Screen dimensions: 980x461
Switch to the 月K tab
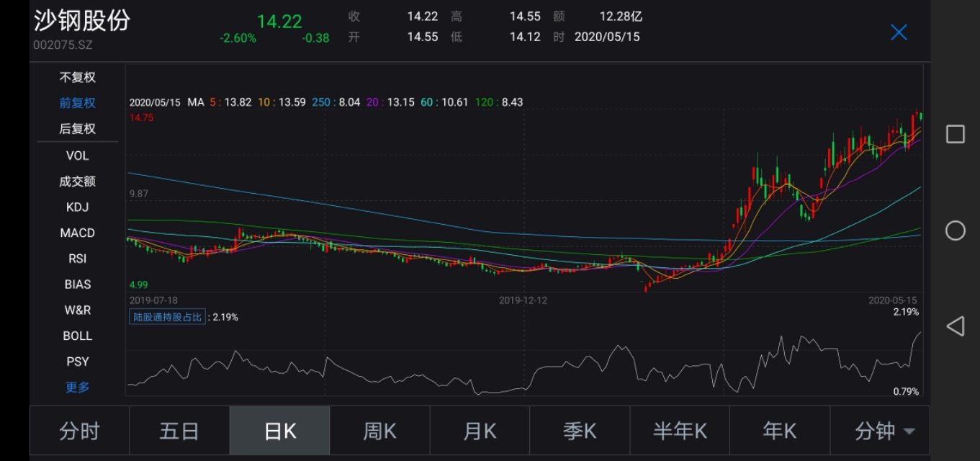coord(480,431)
